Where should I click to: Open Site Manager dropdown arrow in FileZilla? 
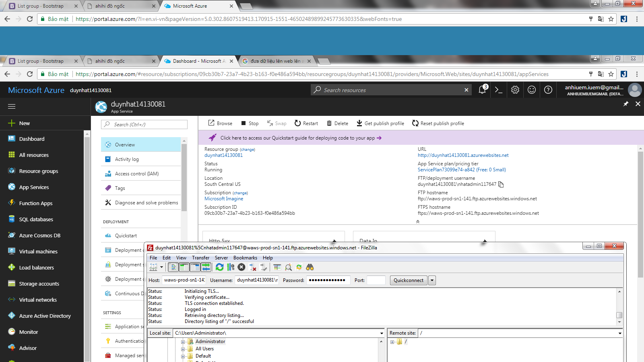[161, 267]
